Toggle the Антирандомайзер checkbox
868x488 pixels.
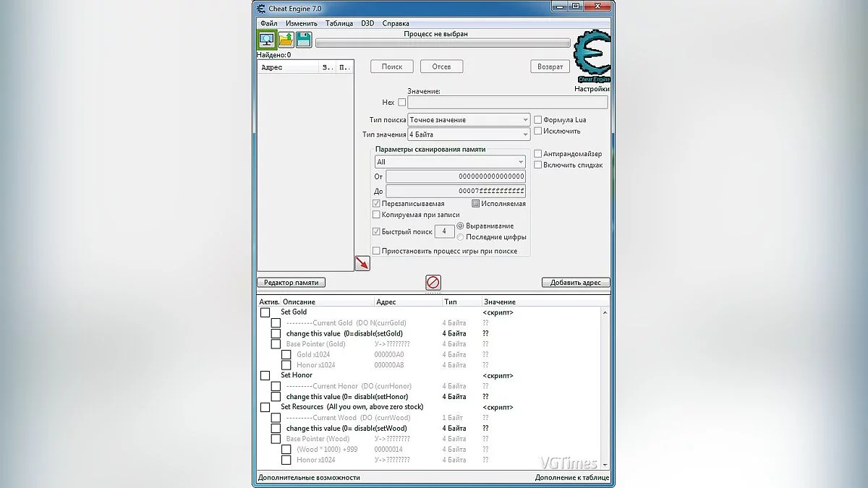coord(537,154)
